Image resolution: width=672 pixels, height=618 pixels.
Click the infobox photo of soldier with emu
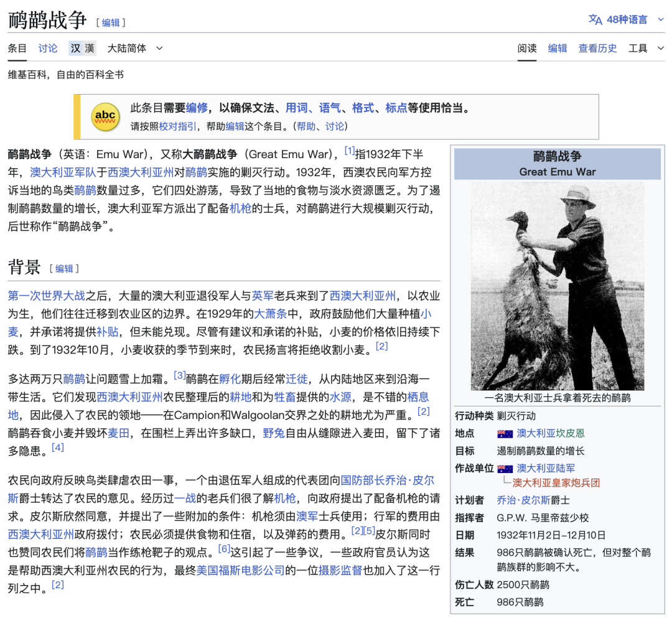point(557,286)
